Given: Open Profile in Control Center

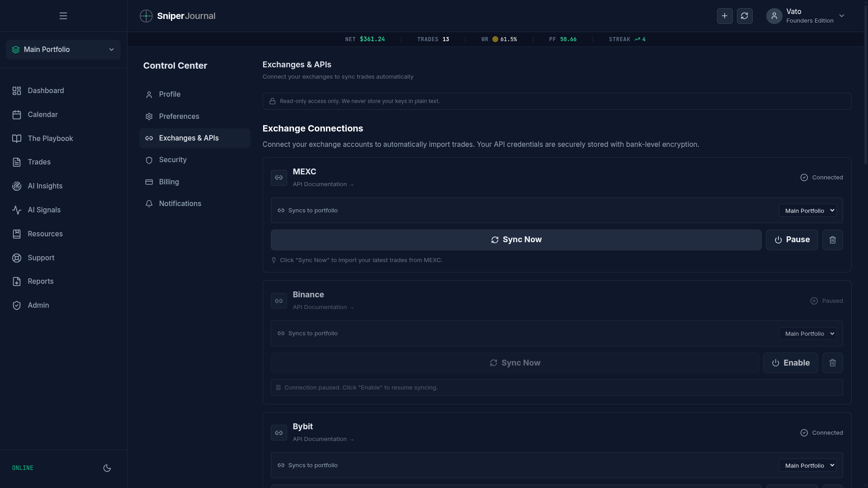Looking at the screenshot, I should (194, 94).
